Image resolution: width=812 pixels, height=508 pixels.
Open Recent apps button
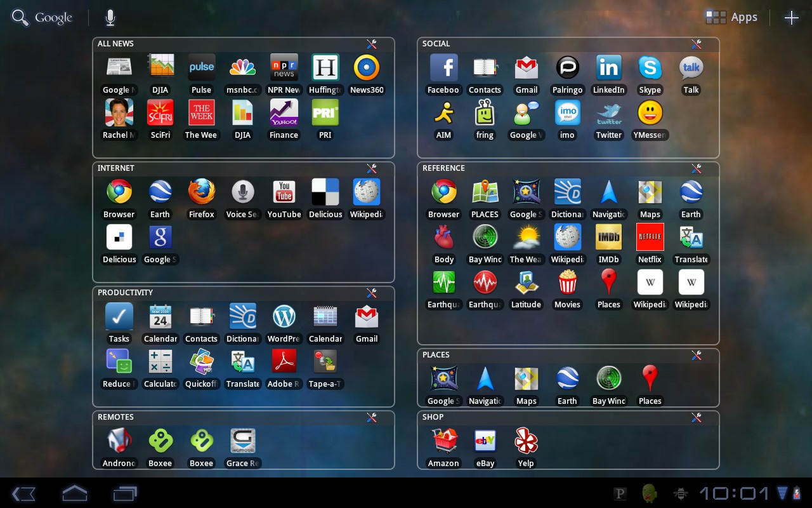pos(125,493)
